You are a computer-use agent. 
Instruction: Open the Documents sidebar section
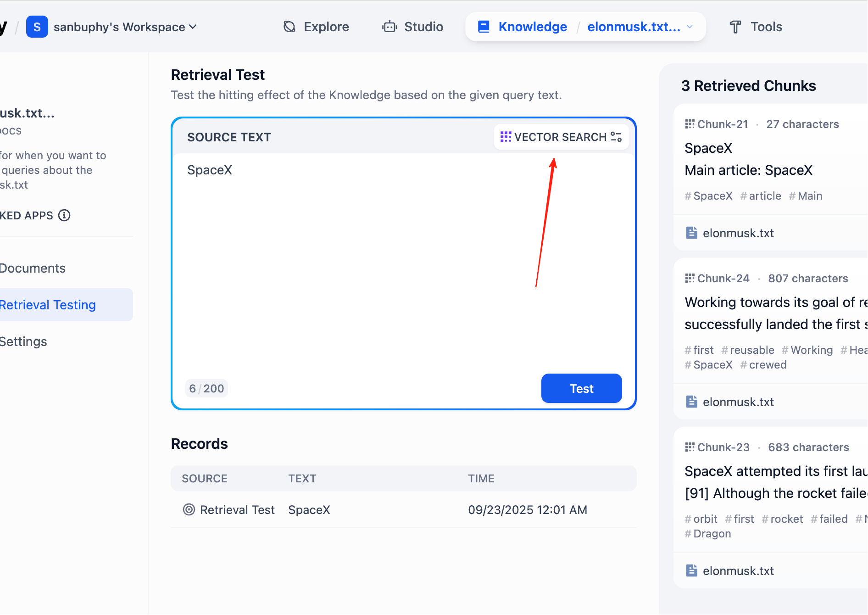coord(33,268)
